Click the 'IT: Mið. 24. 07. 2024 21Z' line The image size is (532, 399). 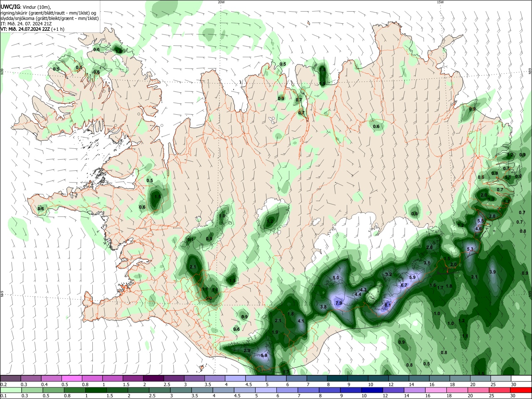[27, 24]
